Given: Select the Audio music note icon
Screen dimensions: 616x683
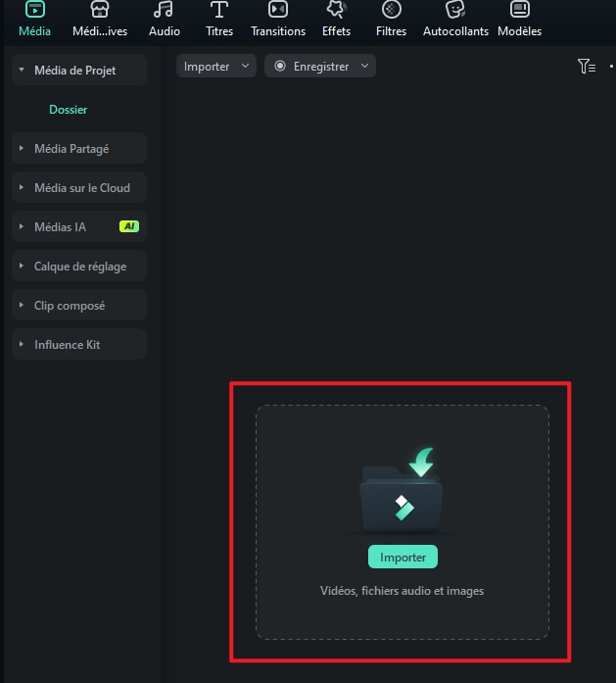Looking at the screenshot, I should coord(164,9).
